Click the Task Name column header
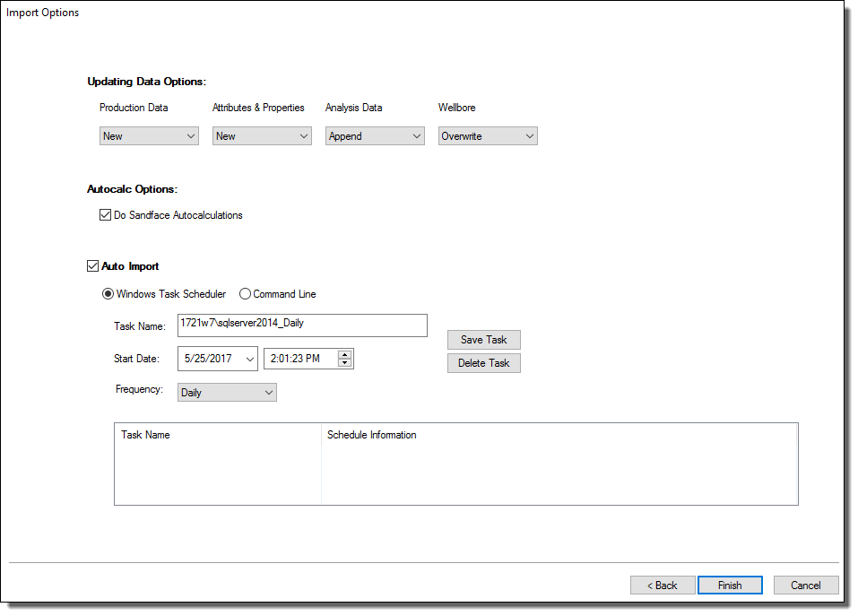Image resolution: width=858 pixels, height=616 pixels. tap(146, 435)
